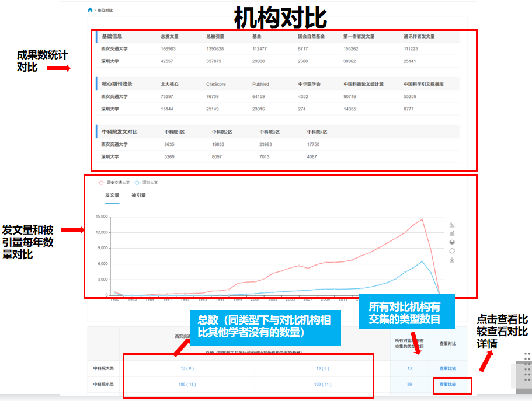
Task: Open the right 13 ( 0 ) link in 中科院大类 row
Action: point(323,368)
